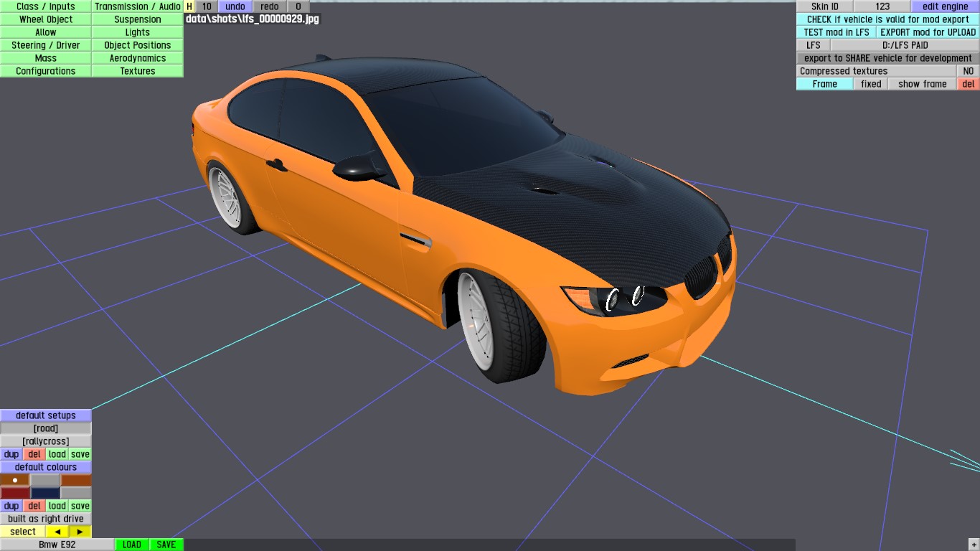Image resolution: width=980 pixels, height=551 pixels.
Task: Save the selected default setup
Action: tap(80, 454)
